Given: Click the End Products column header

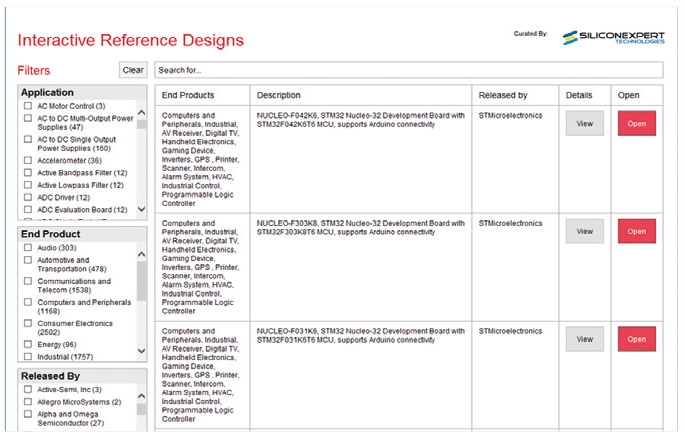Looking at the screenshot, I should 188,95.
